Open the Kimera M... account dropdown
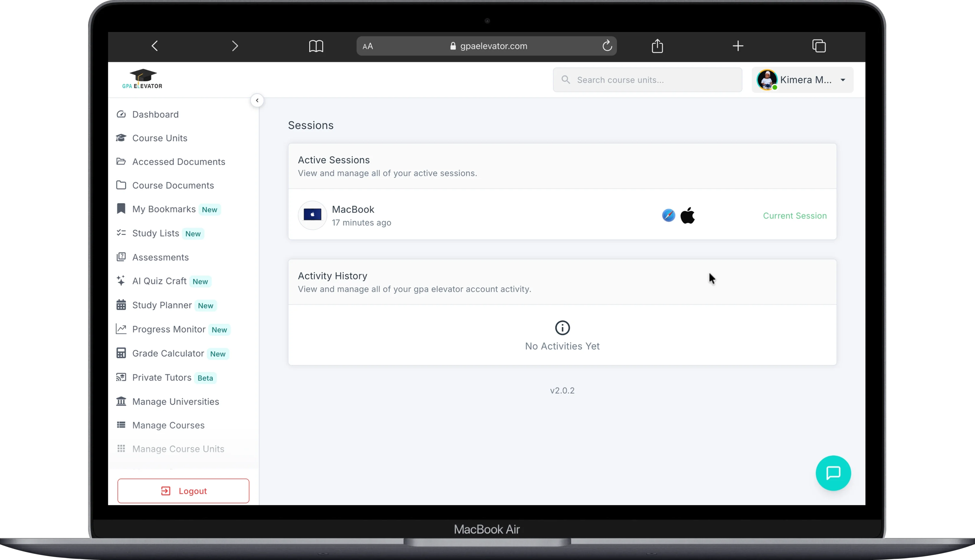 pyautogui.click(x=803, y=80)
